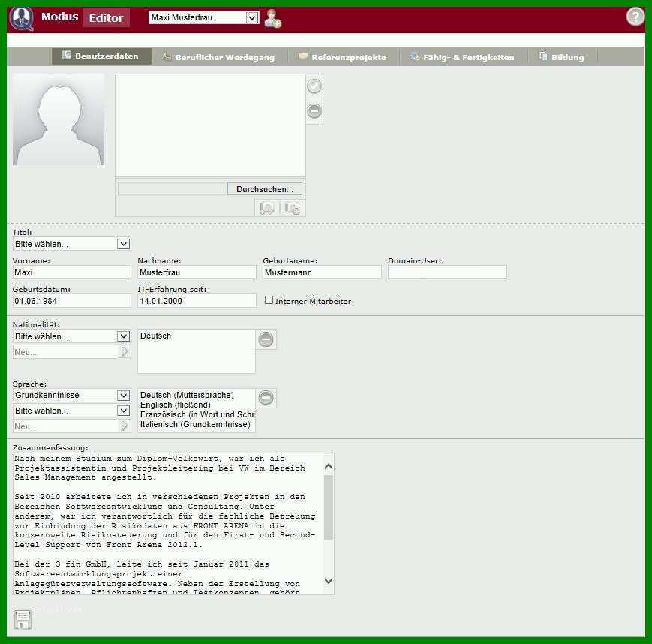The width and height of the screenshot is (652, 644).
Task: Go to the Bildung tab
Action: 562,57
